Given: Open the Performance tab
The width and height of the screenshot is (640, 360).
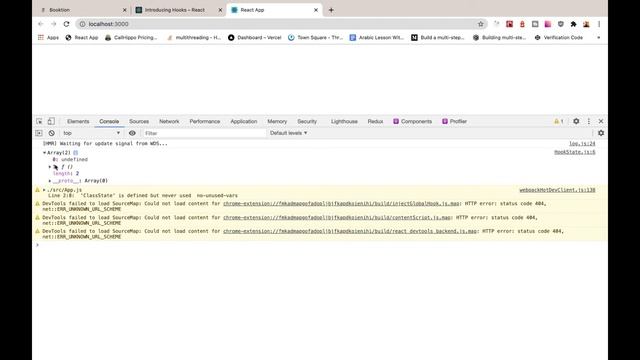Looking at the screenshot, I should tap(204, 121).
